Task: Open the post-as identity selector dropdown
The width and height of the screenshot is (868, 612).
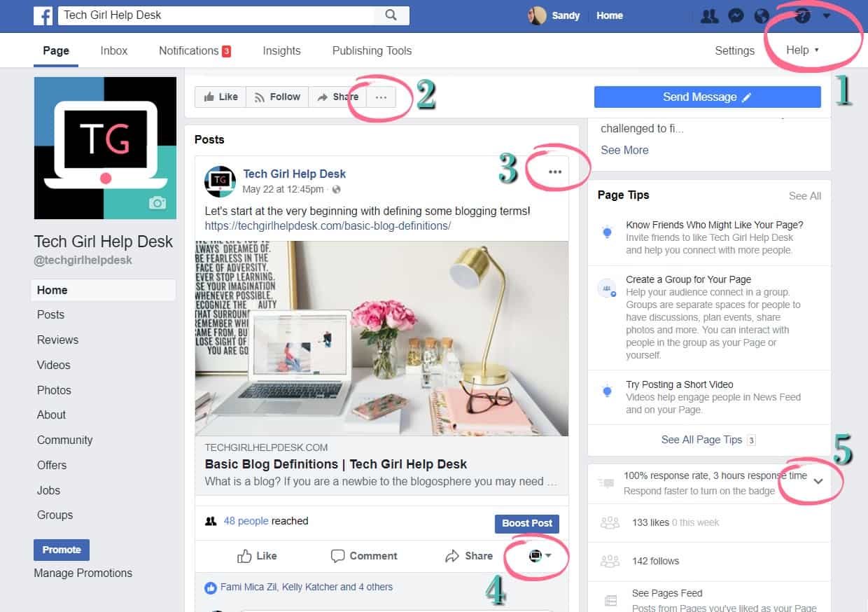Action: tap(540, 555)
